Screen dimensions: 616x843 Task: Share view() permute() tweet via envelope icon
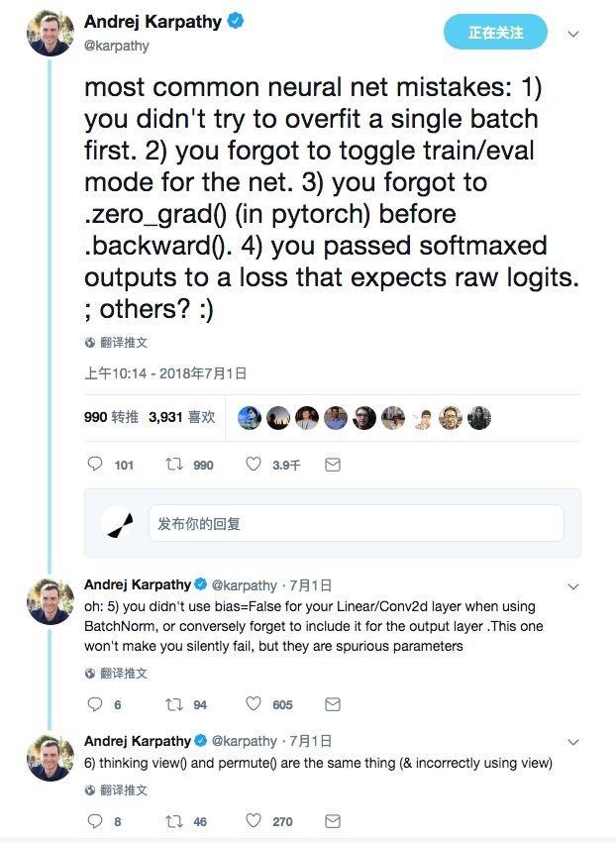click(x=333, y=820)
